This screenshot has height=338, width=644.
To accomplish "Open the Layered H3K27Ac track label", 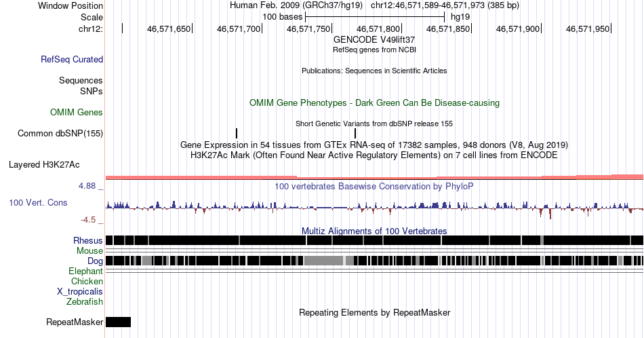I will (x=44, y=164).
